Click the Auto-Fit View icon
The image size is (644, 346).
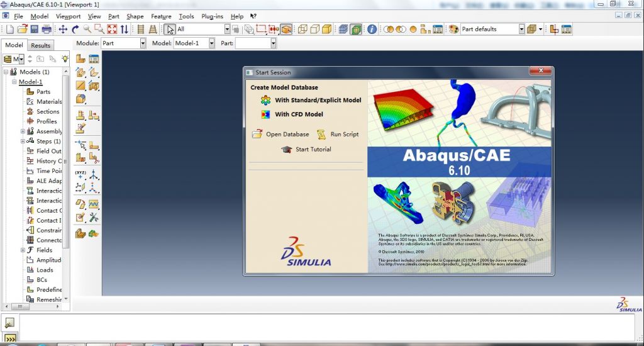click(x=112, y=29)
